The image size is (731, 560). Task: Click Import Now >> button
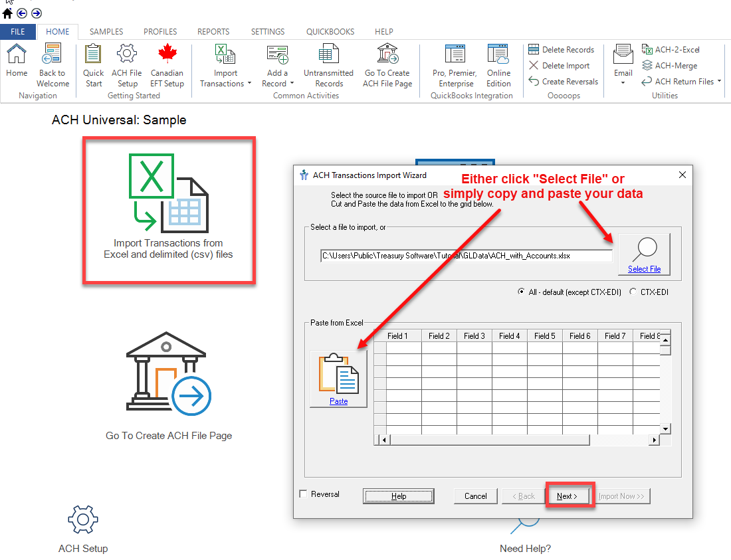621,496
